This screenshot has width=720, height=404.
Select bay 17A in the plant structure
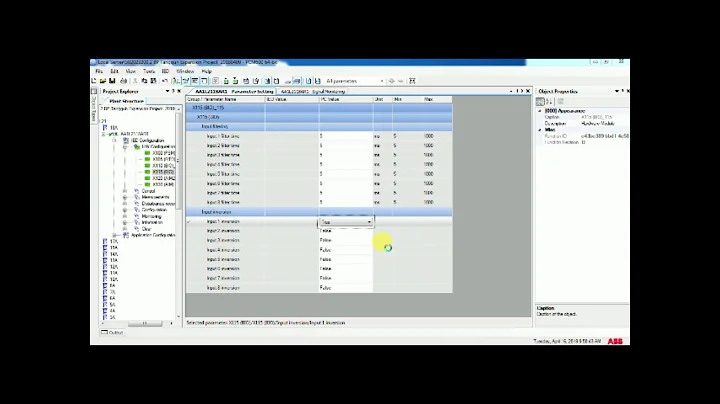(x=113, y=241)
